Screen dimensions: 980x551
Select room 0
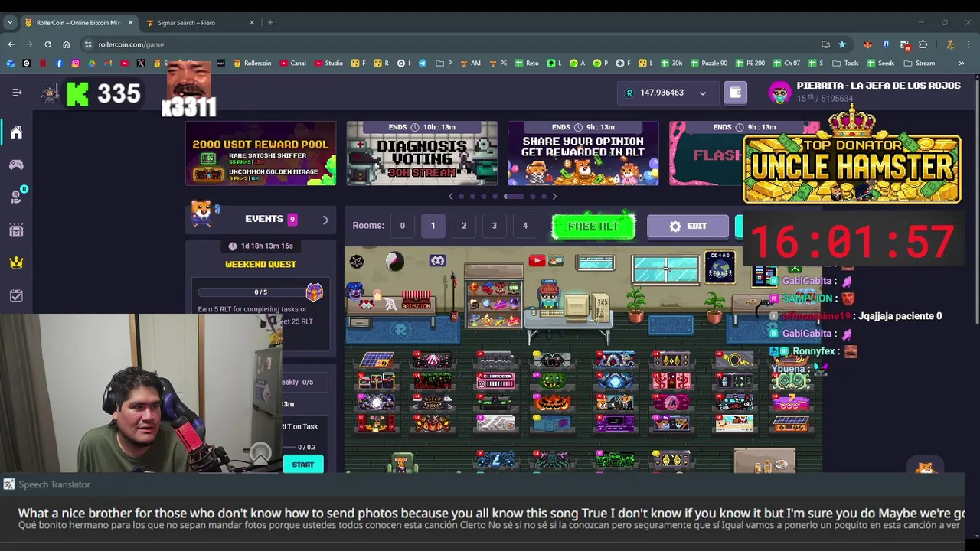(x=402, y=226)
